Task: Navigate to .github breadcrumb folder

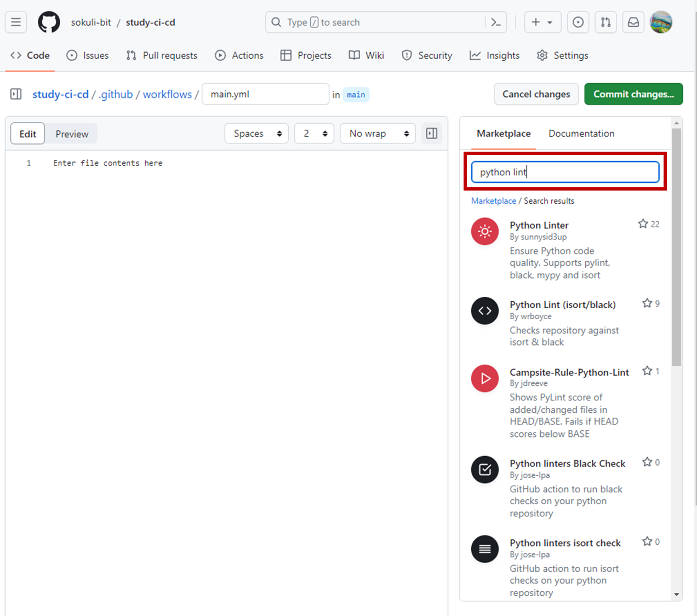Action: (116, 94)
